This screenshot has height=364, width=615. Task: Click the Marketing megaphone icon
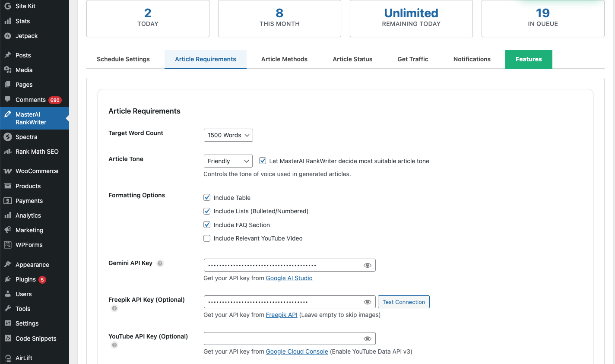8,230
